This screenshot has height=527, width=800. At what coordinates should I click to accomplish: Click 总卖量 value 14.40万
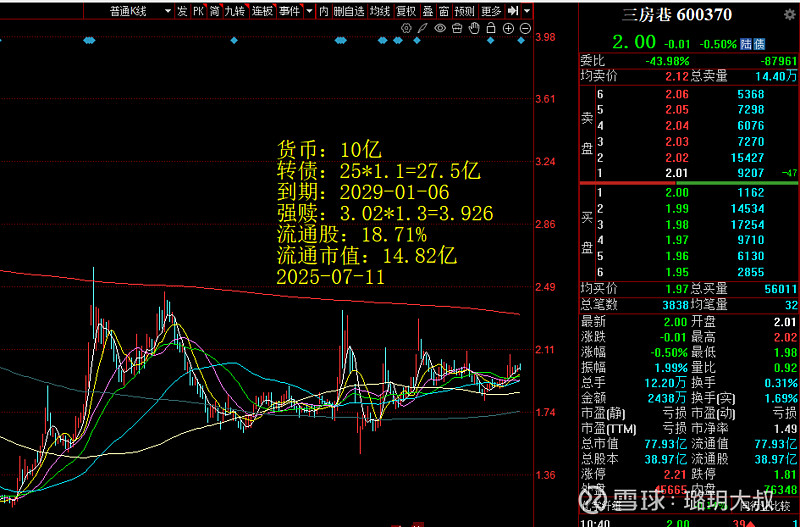pos(776,77)
